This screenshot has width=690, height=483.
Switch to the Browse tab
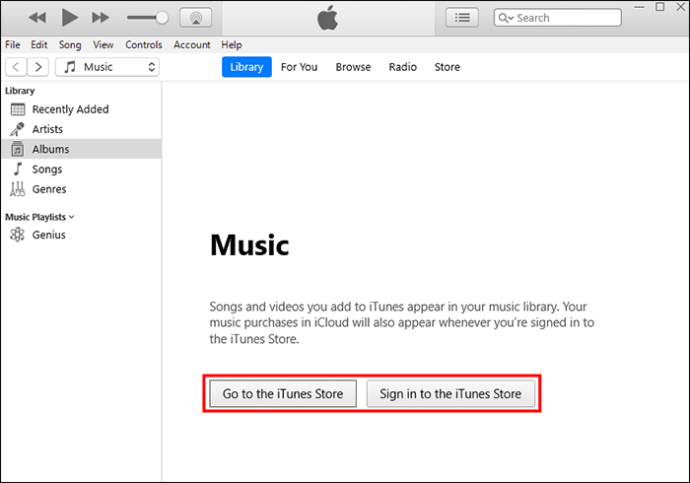pos(353,67)
